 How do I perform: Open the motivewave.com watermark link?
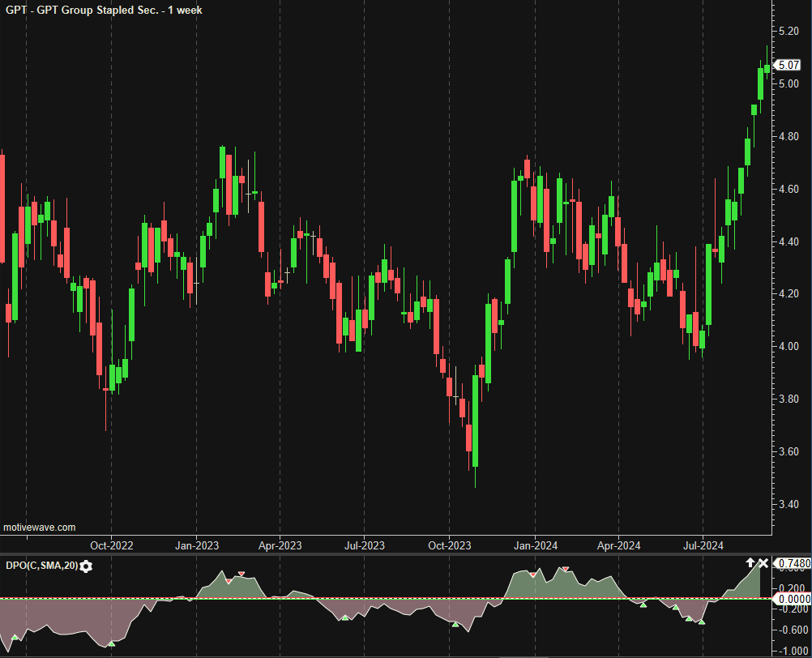pyautogui.click(x=40, y=527)
